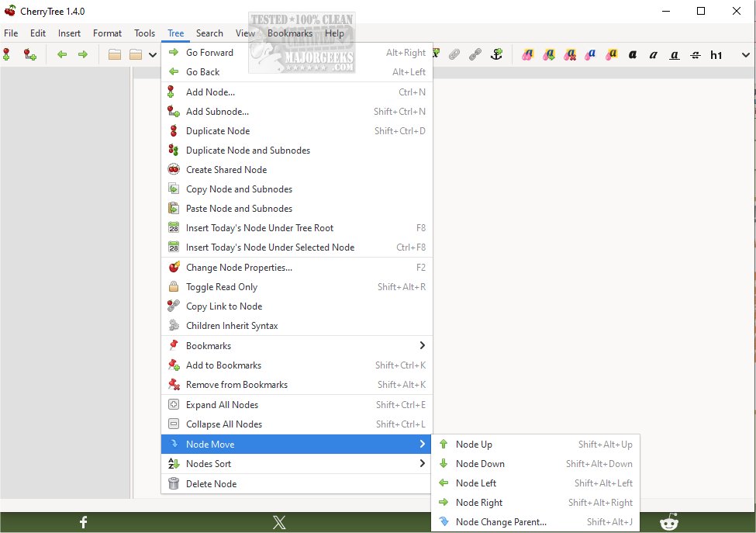Apply bold with the bold 'a' icon
Viewport: 756px width, 533px height.
631,54
